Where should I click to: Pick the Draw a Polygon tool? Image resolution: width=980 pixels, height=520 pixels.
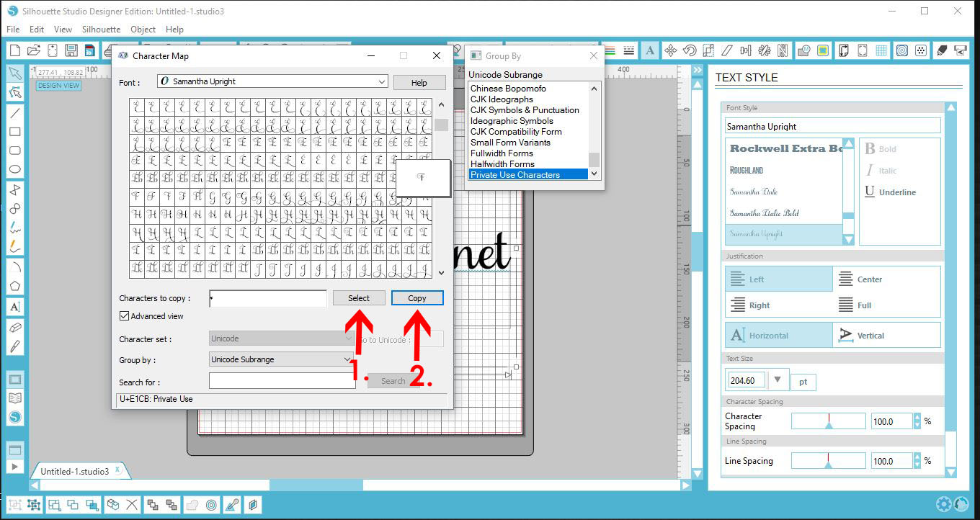coord(14,189)
